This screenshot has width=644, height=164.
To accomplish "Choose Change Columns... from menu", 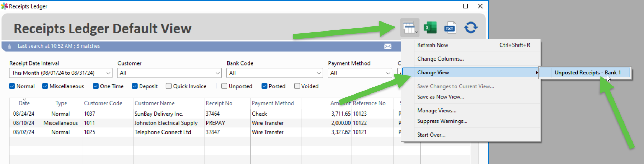I will [x=471, y=59].
